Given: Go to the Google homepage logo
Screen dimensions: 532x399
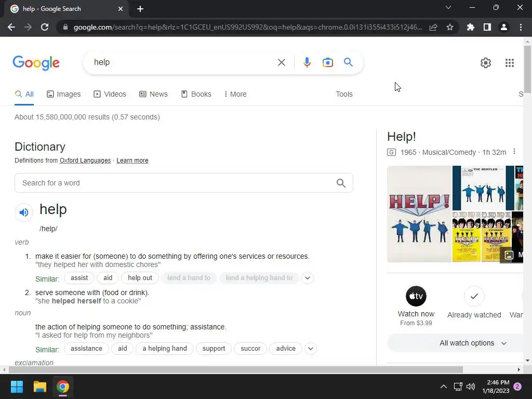Looking at the screenshot, I should (36, 63).
